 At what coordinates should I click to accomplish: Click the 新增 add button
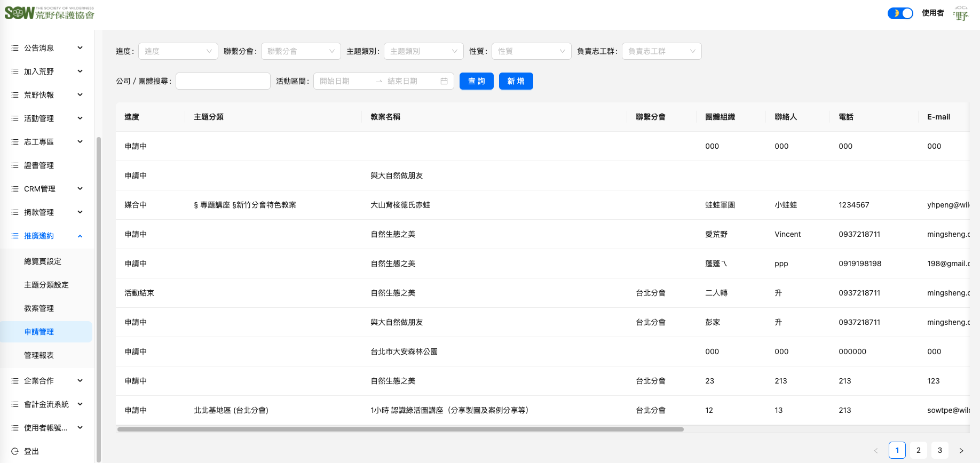click(x=516, y=81)
